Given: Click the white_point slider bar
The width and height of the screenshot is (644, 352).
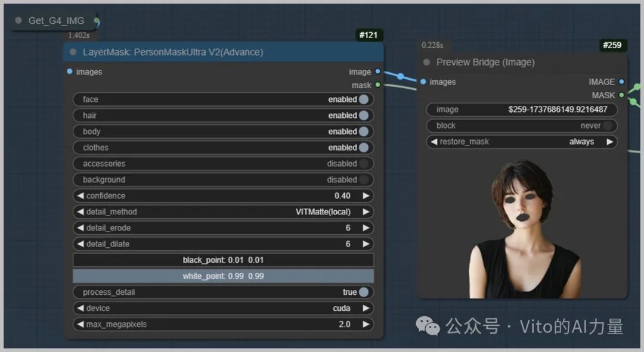Looking at the screenshot, I should 223,276.
